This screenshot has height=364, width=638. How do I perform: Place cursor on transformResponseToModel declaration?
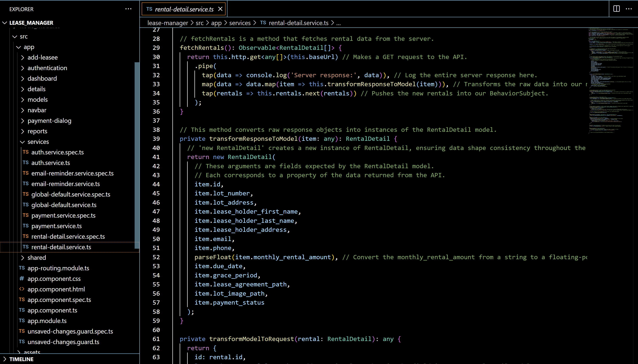(253, 139)
